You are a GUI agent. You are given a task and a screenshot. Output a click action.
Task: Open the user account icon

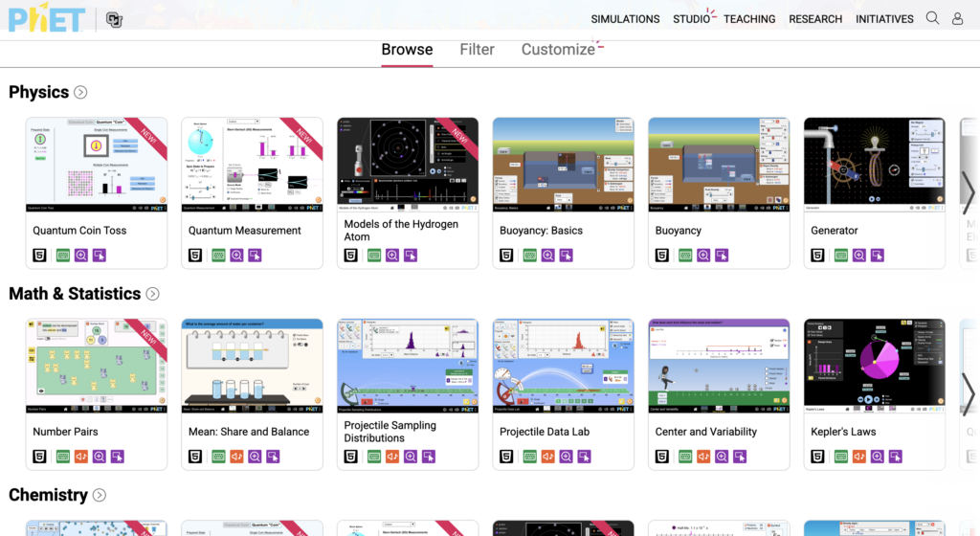point(957,18)
